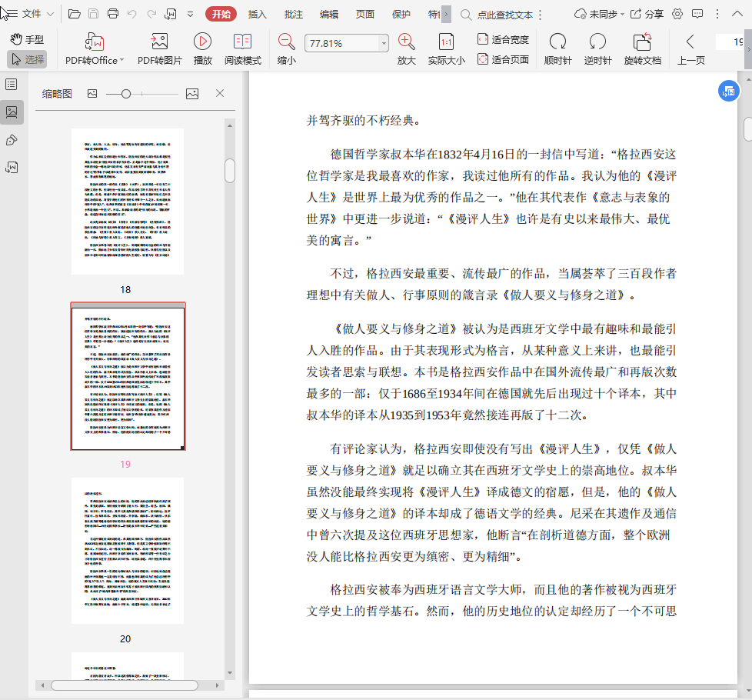The image size is (752, 700).
Task: Open the PDF转Office converter
Action: tap(95, 48)
